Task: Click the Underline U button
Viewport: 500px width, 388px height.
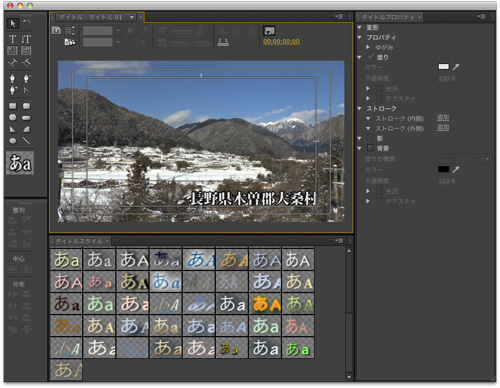Action: [x=144, y=42]
